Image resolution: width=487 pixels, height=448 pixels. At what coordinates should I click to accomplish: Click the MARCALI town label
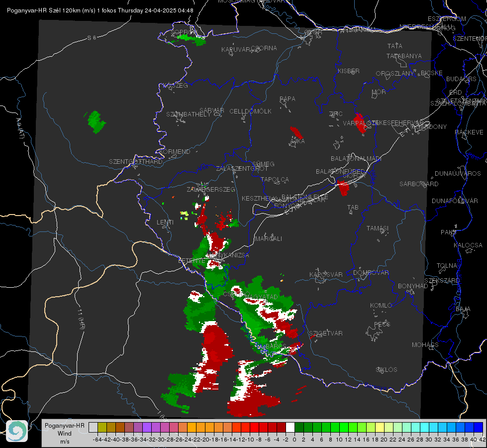coord(269,239)
